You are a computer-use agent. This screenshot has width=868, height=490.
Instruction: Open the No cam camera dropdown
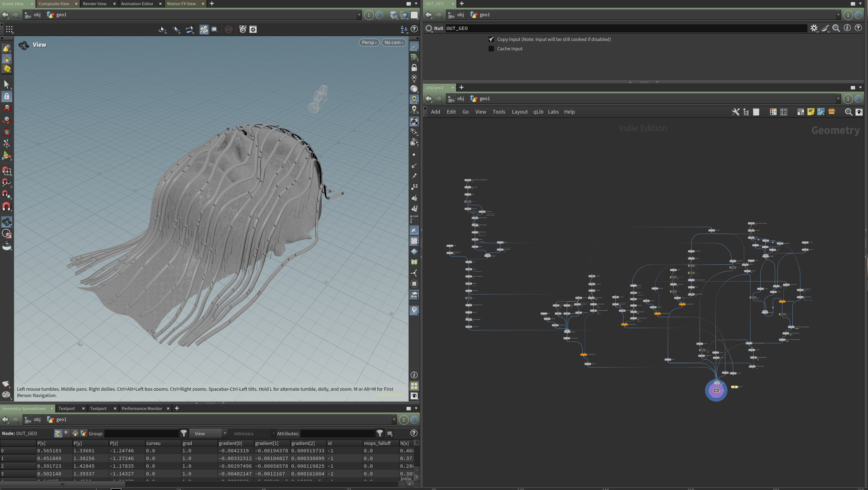pyautogui.click(x=393, y=42)
